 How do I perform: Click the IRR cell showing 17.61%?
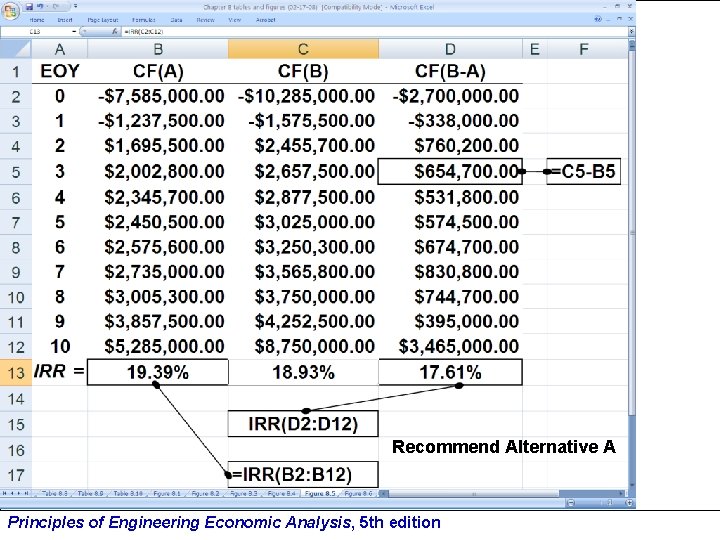tap(450, 372)
